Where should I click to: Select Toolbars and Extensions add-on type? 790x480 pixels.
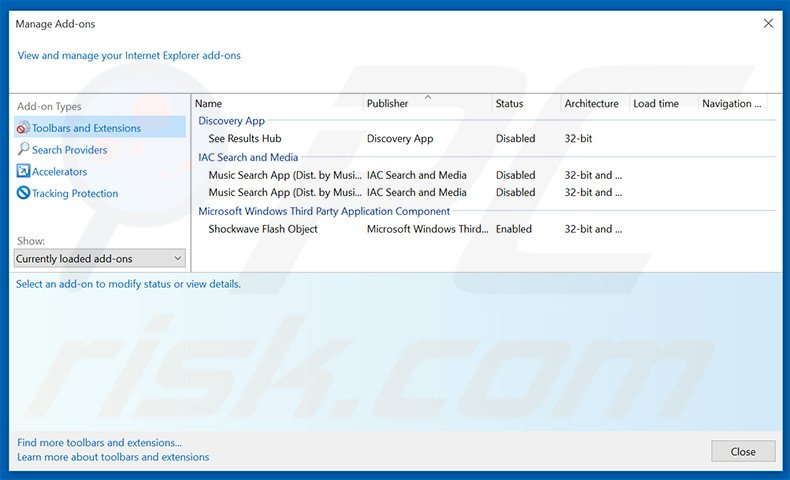(x=100, y=127)
